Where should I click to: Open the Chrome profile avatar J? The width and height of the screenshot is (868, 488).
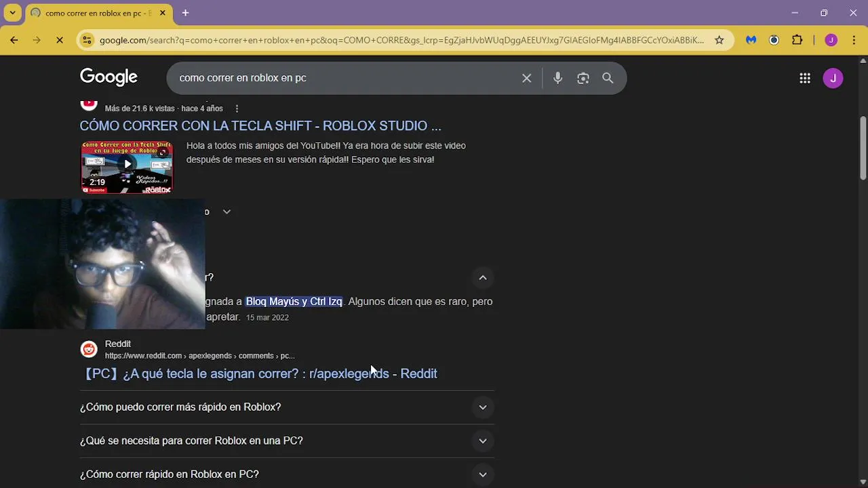pos(831,40)
